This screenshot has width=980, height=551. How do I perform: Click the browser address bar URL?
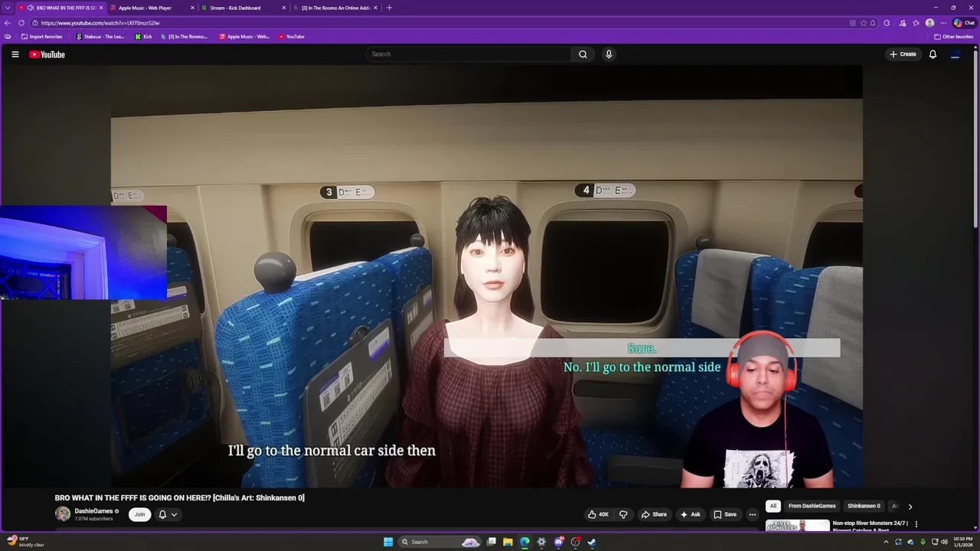(100, 23)
